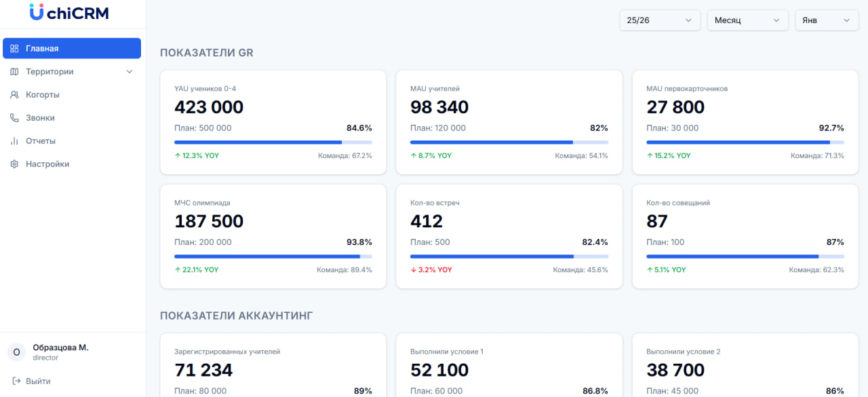Click the Звонки phone icon
This screenshot has height=397, width=868.
(x=14, y=117)
